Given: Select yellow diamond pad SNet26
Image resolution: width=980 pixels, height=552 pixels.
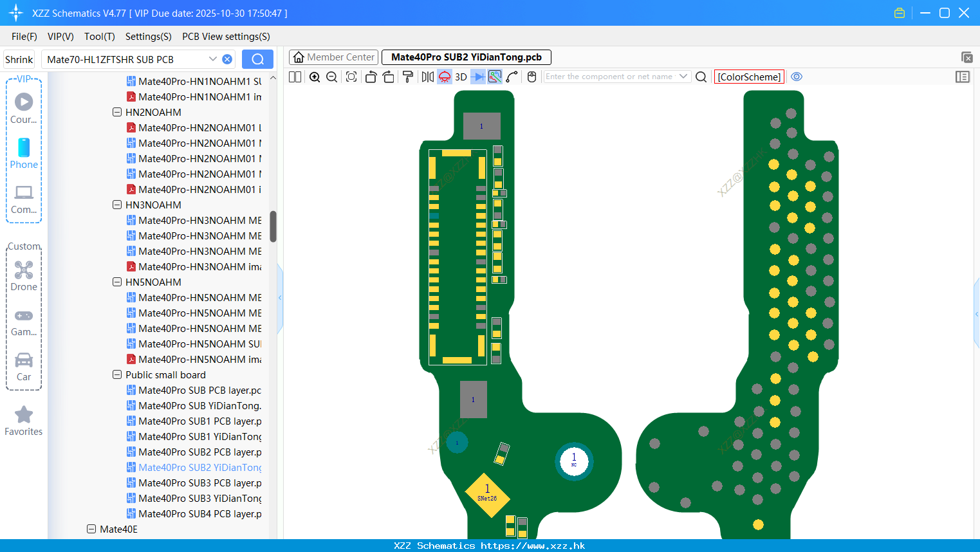Looking at the screenshot, I should coord(487,495).
